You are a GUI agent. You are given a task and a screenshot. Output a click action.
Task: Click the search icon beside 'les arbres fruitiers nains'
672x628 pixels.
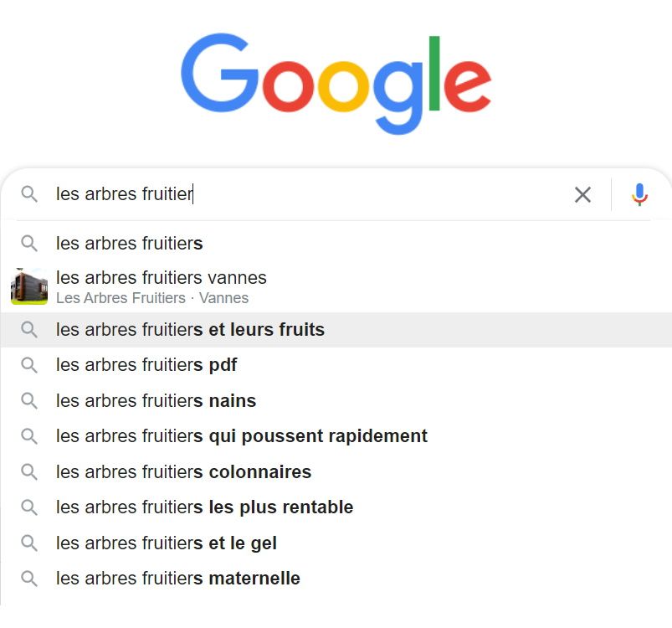(28, 400)
